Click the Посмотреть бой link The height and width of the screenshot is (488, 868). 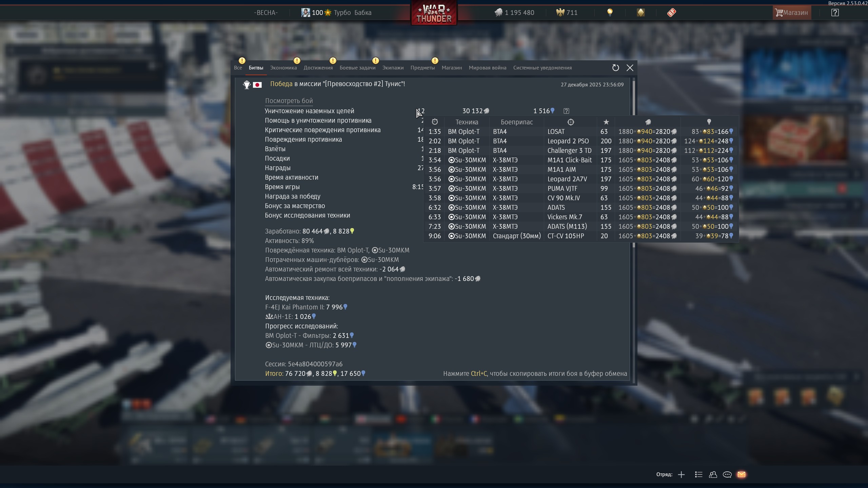point(289,101)
